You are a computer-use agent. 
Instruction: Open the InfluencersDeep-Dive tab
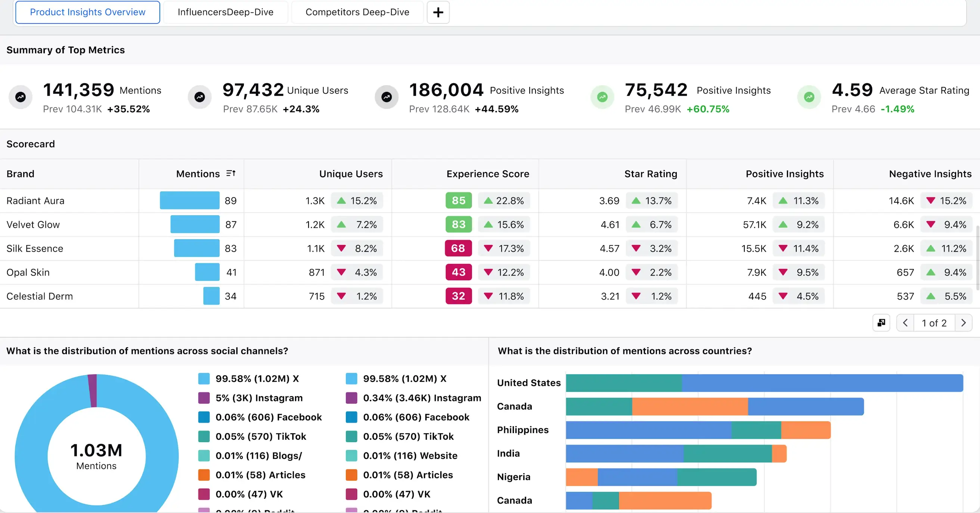225,12
